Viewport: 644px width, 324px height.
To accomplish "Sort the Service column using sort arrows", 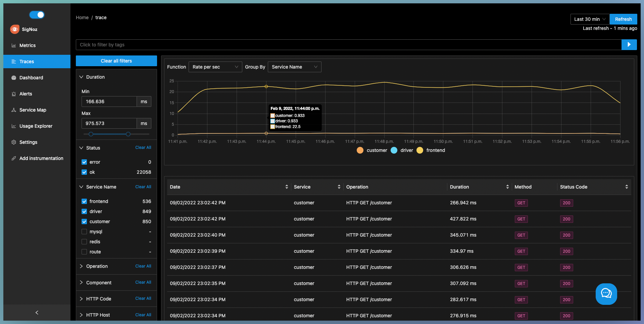I will pos(339,187).
